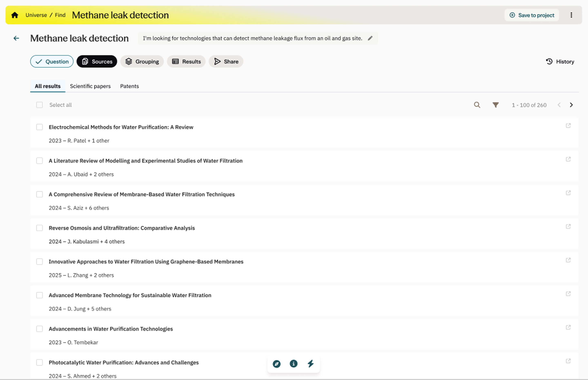The height and width of the screenshot is (380, 588).
Task: Click Save to project
Action: coord(532,15)
